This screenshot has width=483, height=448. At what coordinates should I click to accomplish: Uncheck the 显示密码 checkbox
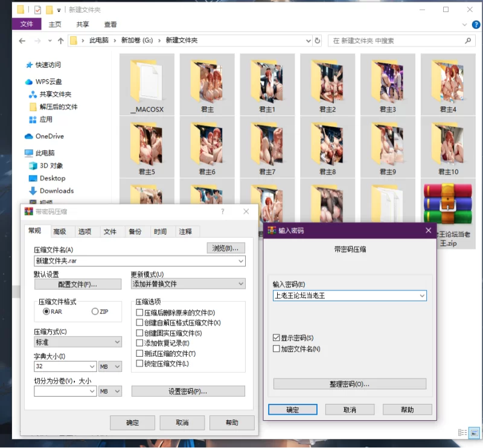pos(277,338)
